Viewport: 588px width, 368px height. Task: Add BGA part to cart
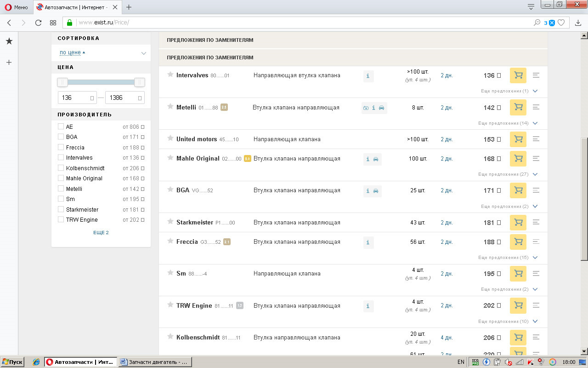(x=518, y=190)
